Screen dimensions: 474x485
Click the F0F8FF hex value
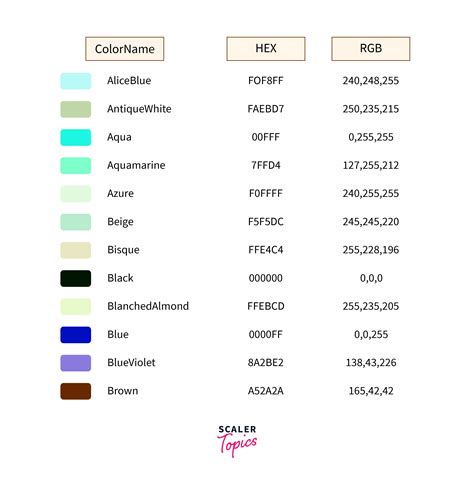[266, 81]
